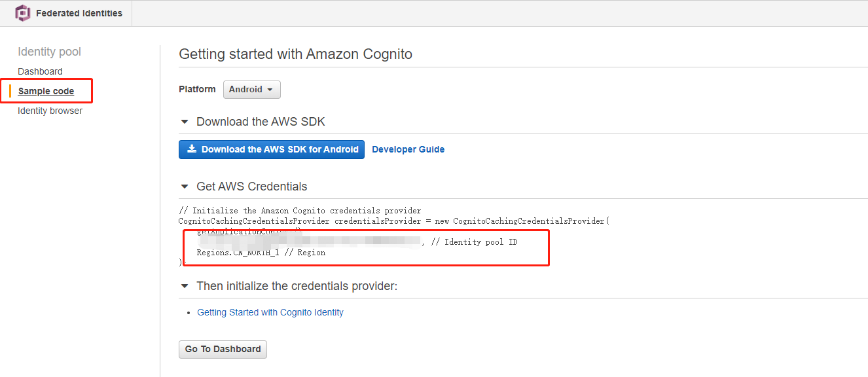Click the download arrow icon on SDK button
Viewport: 868px width, 377px height.
[192, 149]
